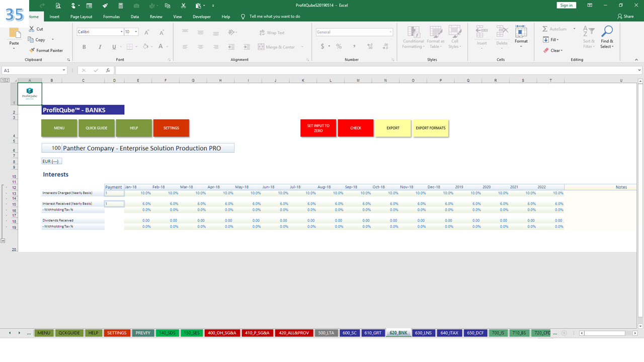Click the Paste clipboard icon
Screen dimensions: 644x362
pyautogui.click(x=14, y=34)
